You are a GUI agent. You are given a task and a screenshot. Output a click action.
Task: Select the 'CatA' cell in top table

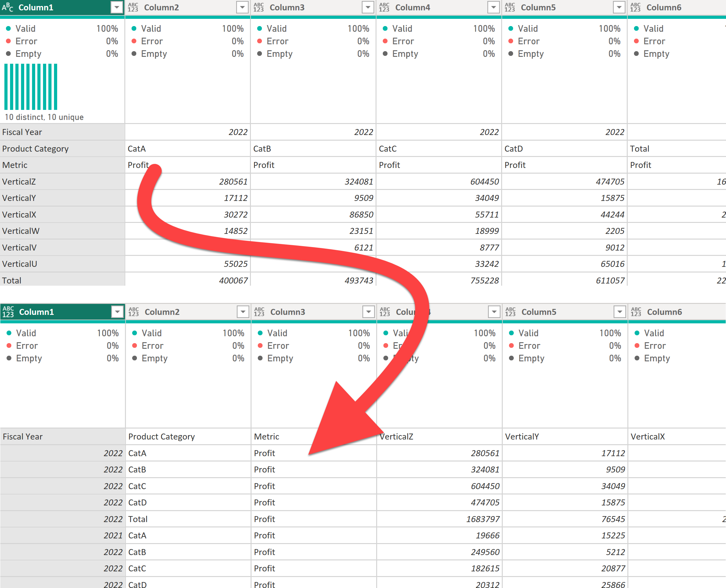(x=188, y=149)
